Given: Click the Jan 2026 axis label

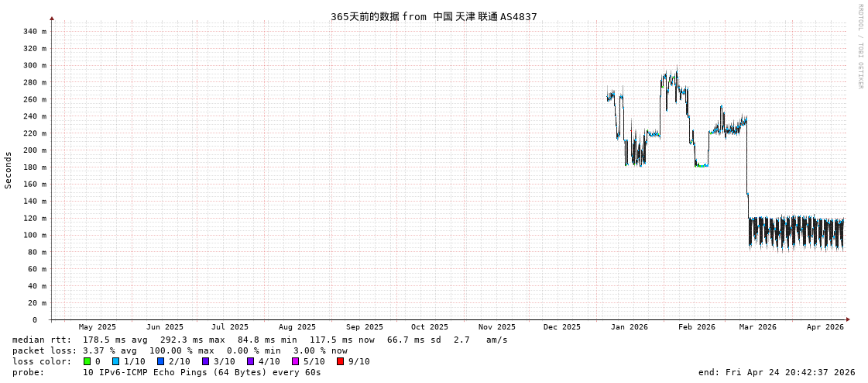Looking at the screenshot, I should coord(629,327).
